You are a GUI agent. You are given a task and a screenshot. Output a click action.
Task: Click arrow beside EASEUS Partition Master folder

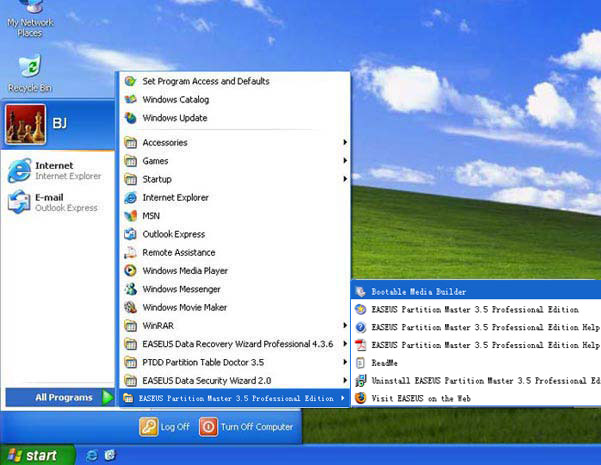coord(343,398)
